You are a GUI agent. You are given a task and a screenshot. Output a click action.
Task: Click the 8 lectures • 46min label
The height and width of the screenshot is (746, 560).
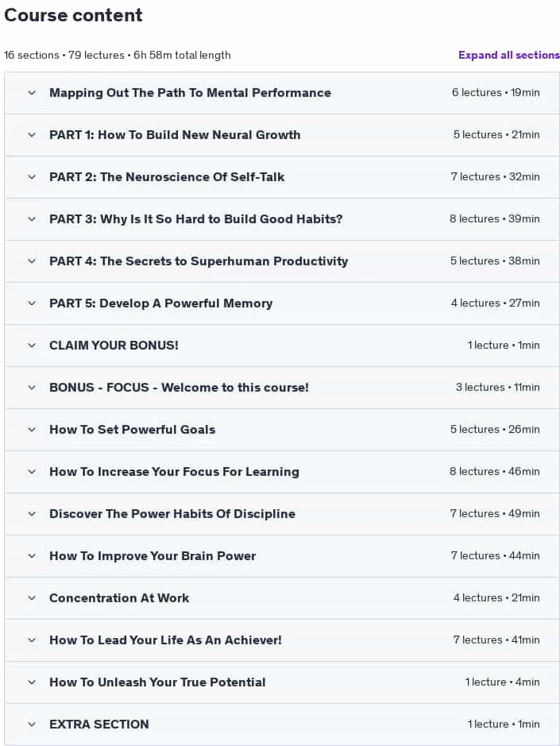494,471
